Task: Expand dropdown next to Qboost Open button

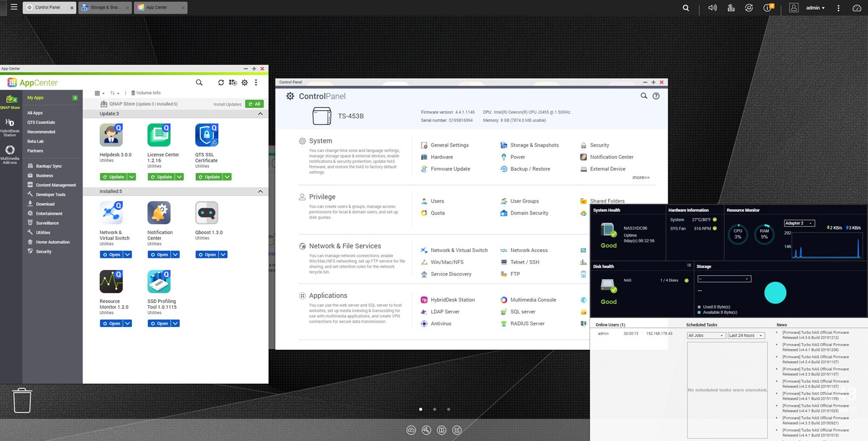Action: pos(223,254)
